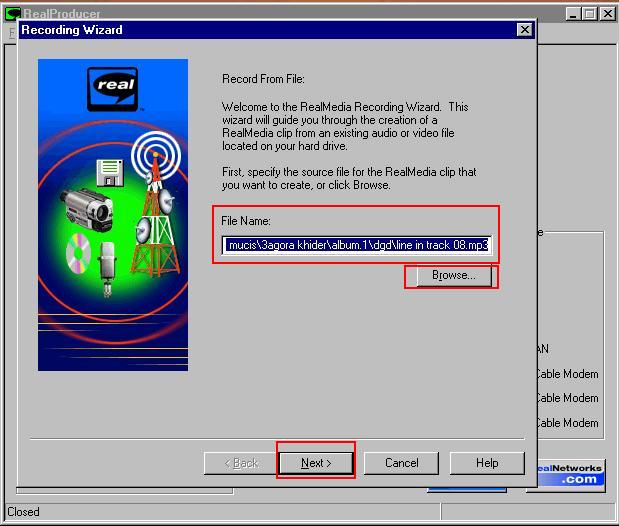Screen dimensions: 619x526
Task: Click the real logo in wizard banner
Action: click(113, 89)
